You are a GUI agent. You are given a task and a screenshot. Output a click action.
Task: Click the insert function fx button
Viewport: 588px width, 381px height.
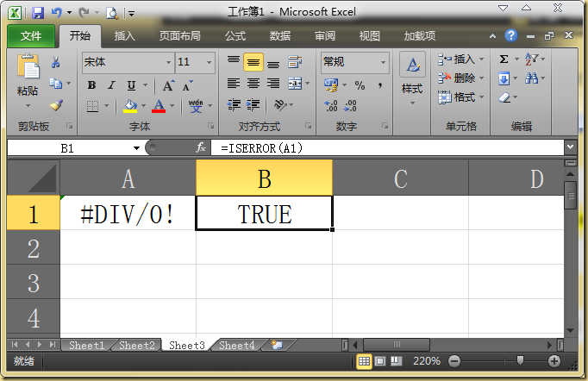click(x=201, y=147)
